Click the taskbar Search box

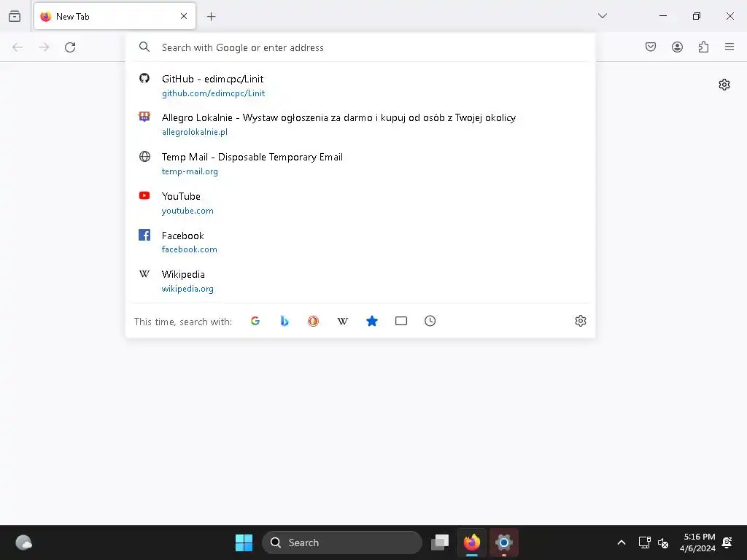pyautogui.click(x=342, y=542)
